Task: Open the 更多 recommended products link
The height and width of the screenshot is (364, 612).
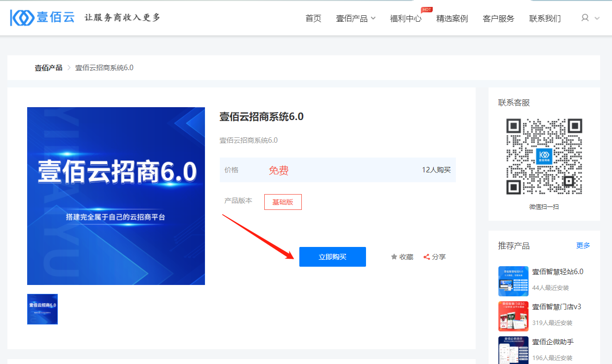Action: pos(583,245)
